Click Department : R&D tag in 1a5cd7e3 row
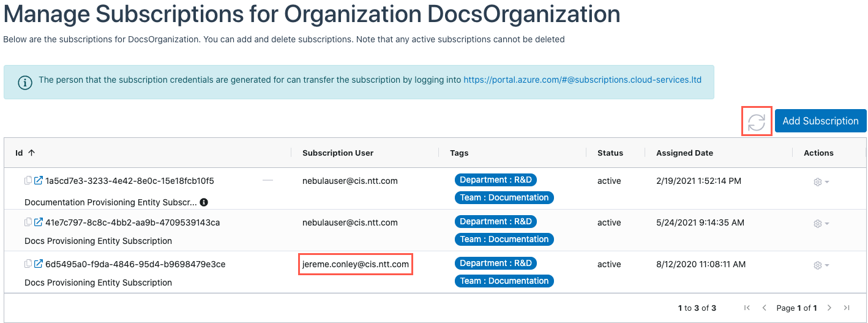 point(496,180)
